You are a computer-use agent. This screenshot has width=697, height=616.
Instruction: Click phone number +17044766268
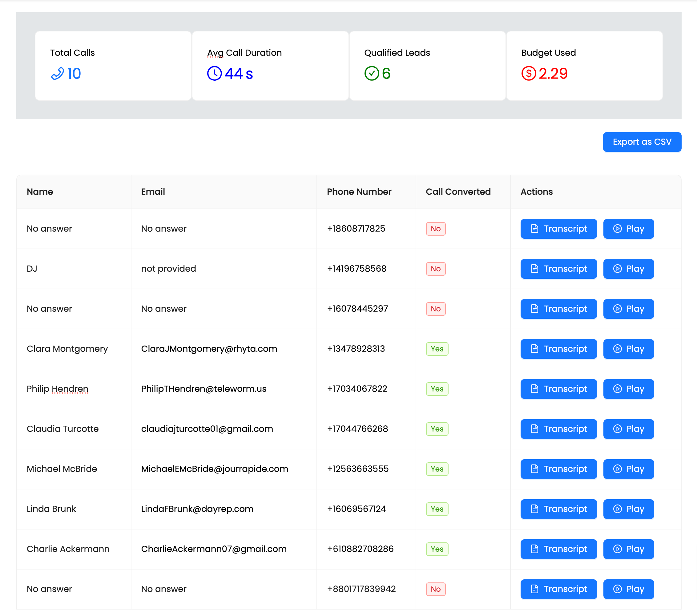pyautogui.click(x=357, y=429)
